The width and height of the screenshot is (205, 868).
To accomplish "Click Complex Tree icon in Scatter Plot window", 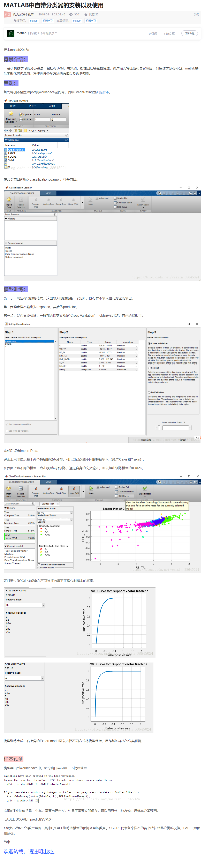I will 36,489.
